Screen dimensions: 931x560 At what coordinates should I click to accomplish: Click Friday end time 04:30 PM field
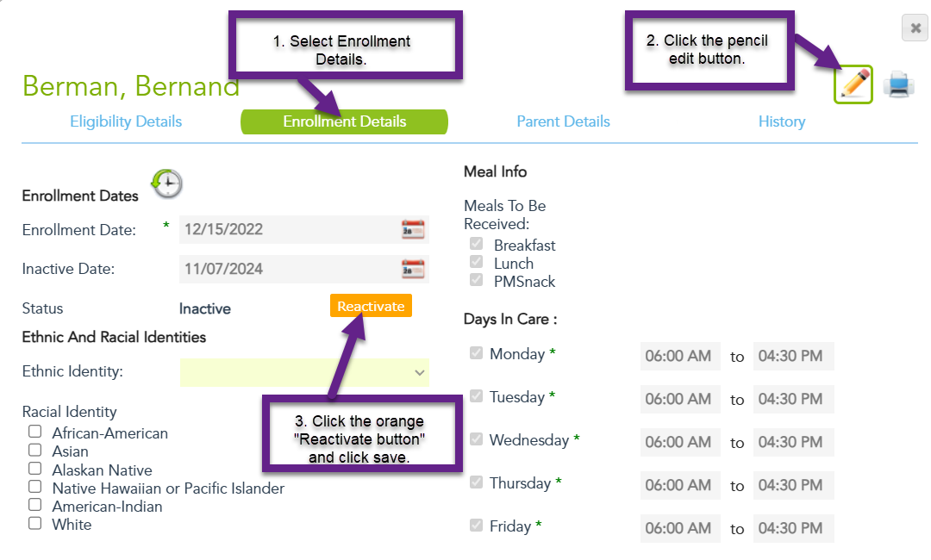(793, 528)
